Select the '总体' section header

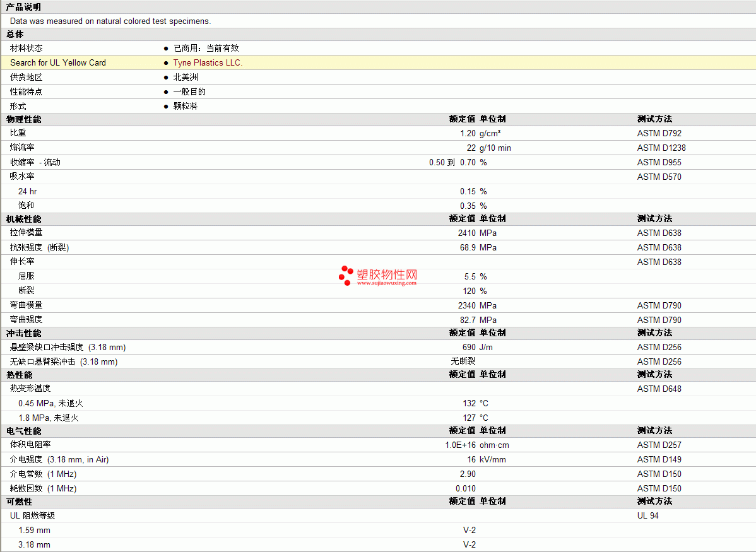coord(15,34)
